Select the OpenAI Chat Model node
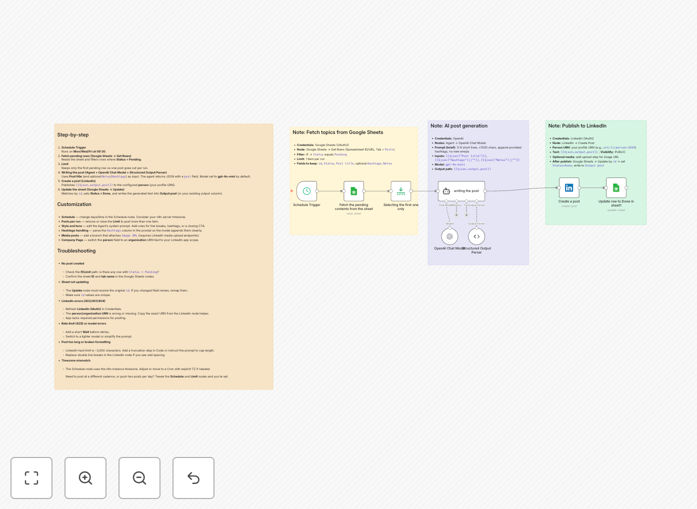This screenshot has width=697, height=509. click(449, 236)
